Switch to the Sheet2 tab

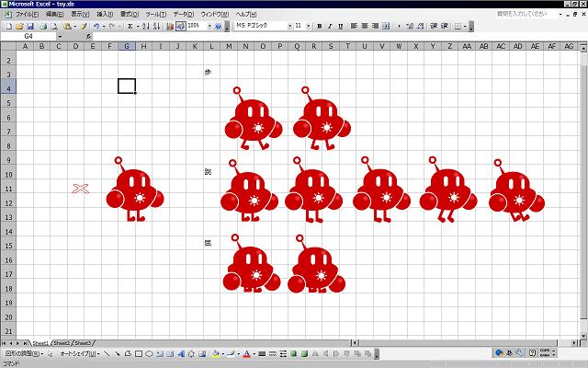[x=62, y=342]
